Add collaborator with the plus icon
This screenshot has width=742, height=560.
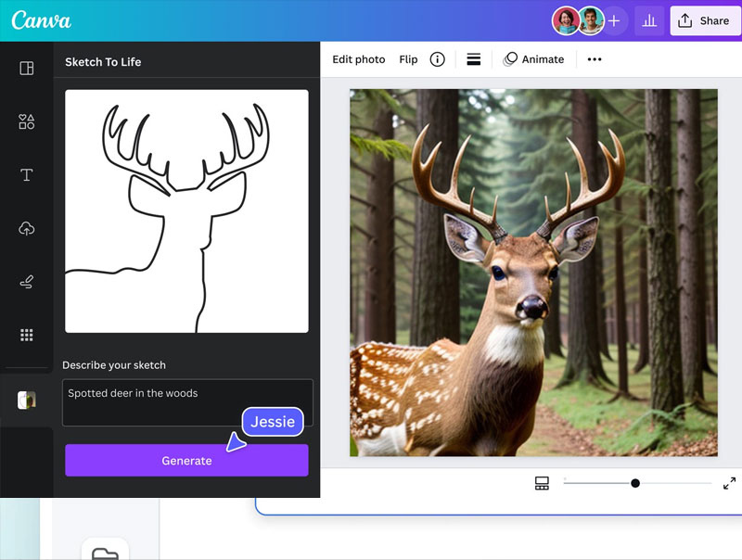tap(614, 20)
